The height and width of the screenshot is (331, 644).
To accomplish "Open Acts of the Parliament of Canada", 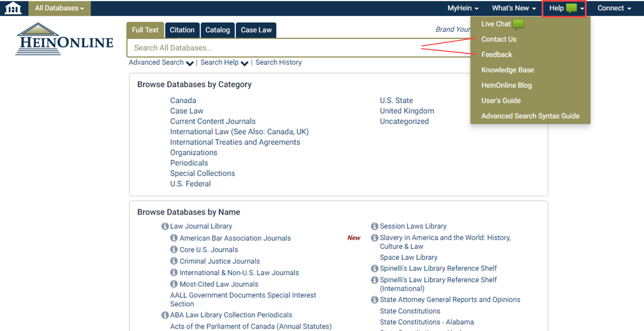I will [x=251, y=326].
